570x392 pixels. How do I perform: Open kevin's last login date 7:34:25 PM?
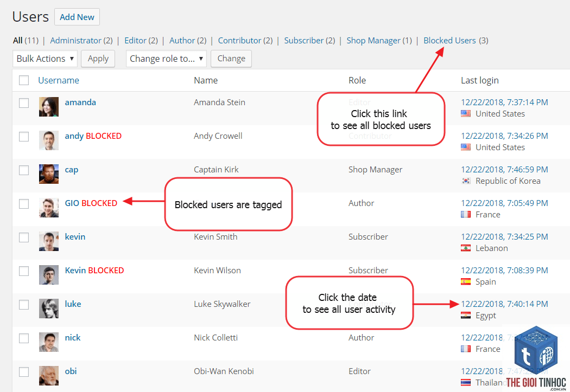click(x=504, y=236)
